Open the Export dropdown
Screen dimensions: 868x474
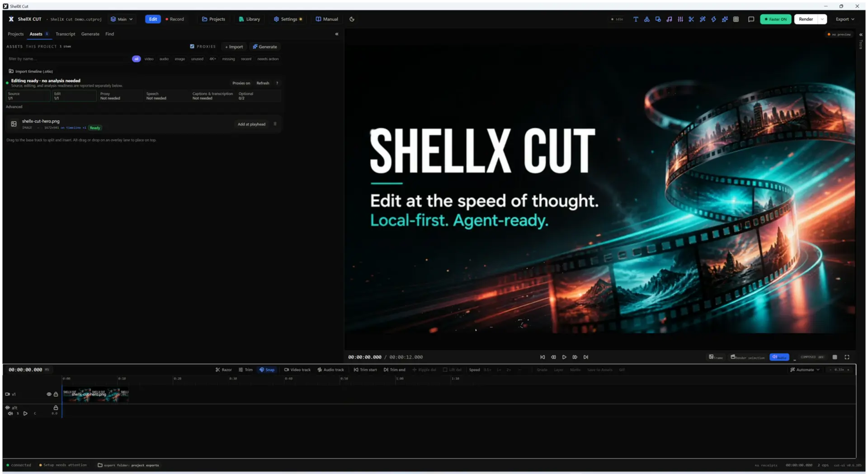coord(845,19)
